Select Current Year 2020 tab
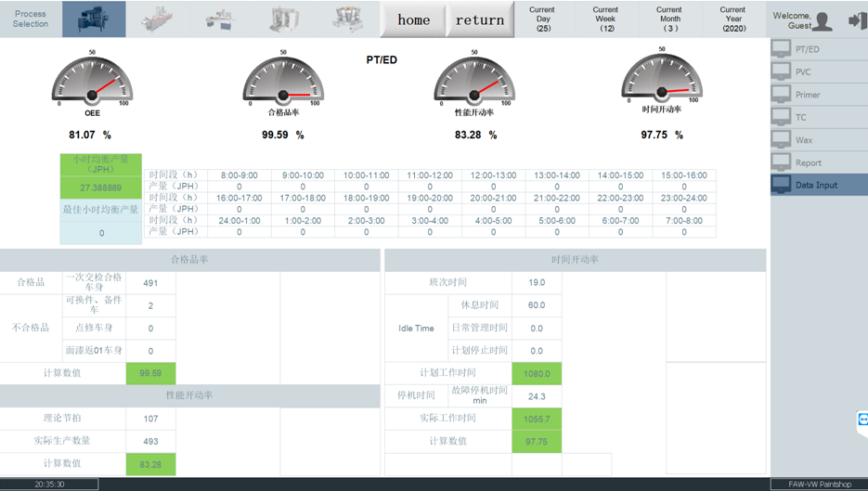 click(733, 19)
